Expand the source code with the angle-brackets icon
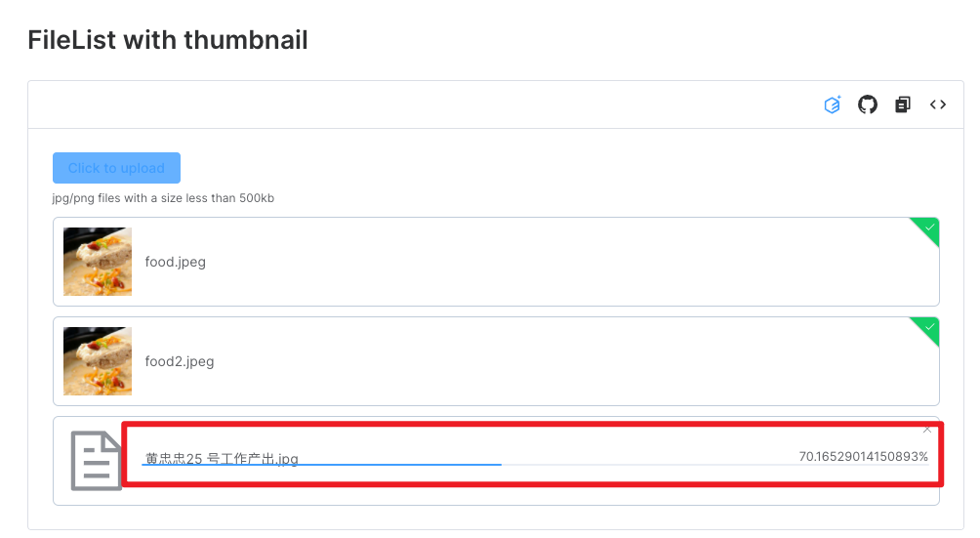 coord(937,104)
